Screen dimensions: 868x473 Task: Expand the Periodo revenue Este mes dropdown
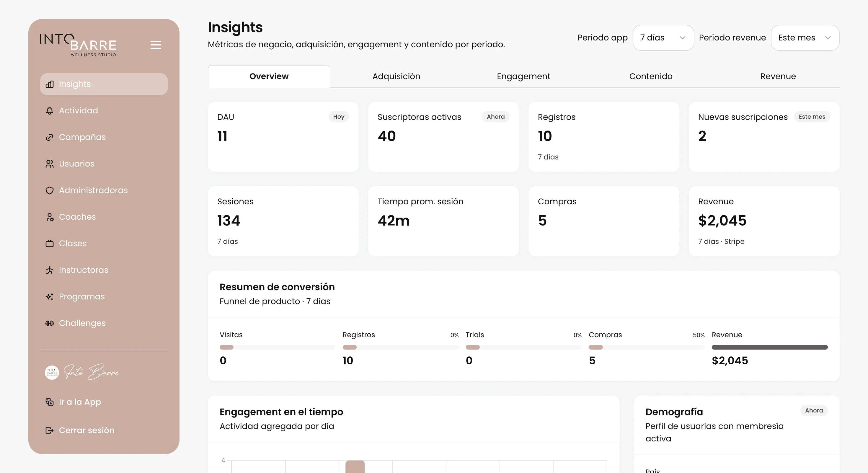[805, 38]
